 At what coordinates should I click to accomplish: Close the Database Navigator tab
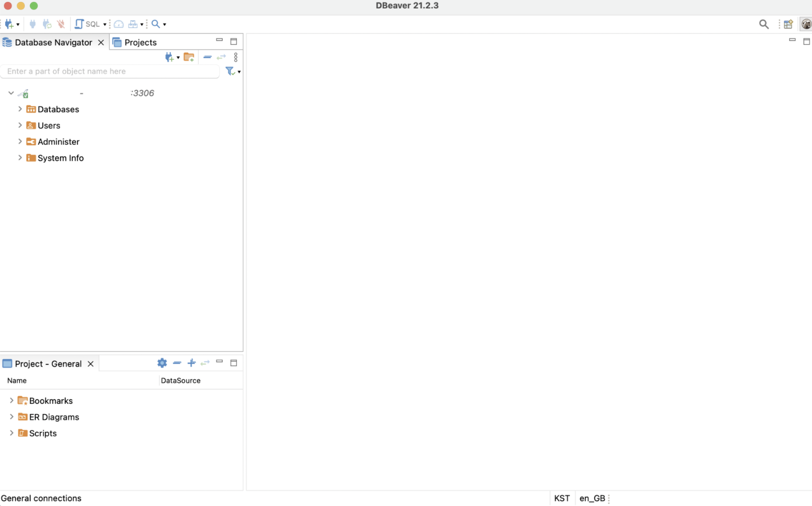tap(101, 43)
